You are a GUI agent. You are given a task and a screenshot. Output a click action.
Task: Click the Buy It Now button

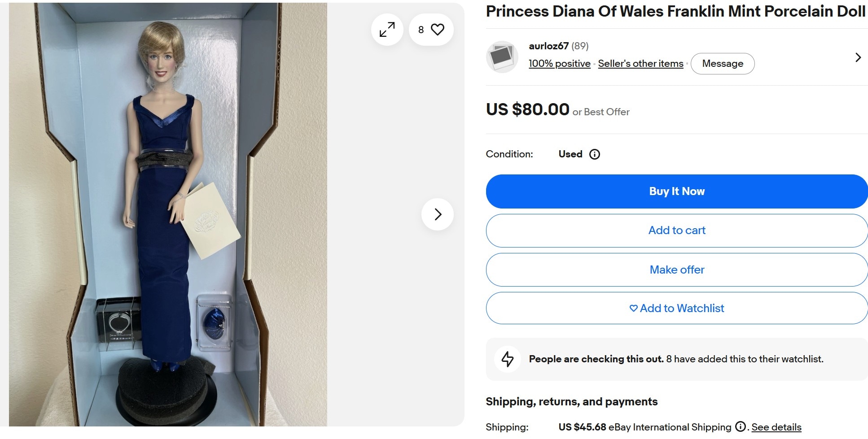(x=677, y=191)
